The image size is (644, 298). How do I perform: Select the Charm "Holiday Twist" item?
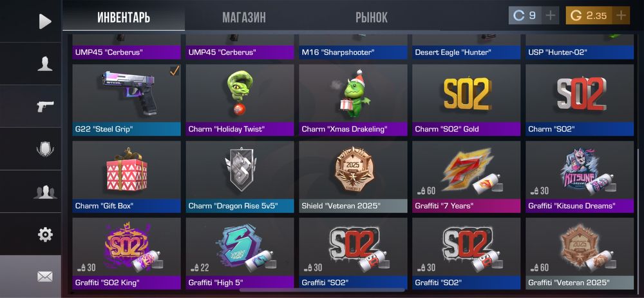point(240,100)
